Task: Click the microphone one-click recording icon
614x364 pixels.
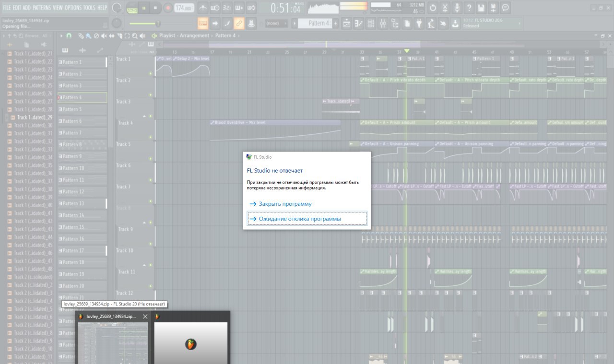Action: [x=457, y=8]
